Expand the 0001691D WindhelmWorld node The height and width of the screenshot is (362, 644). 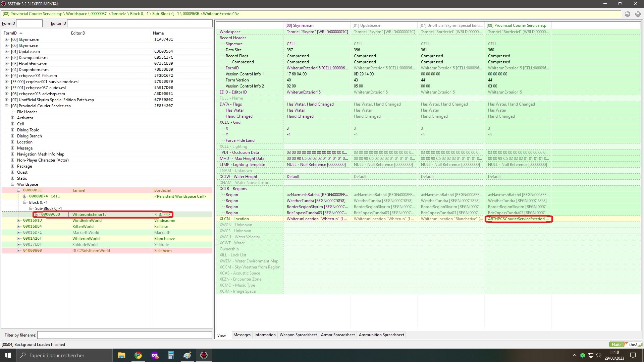tap(18, 221)
